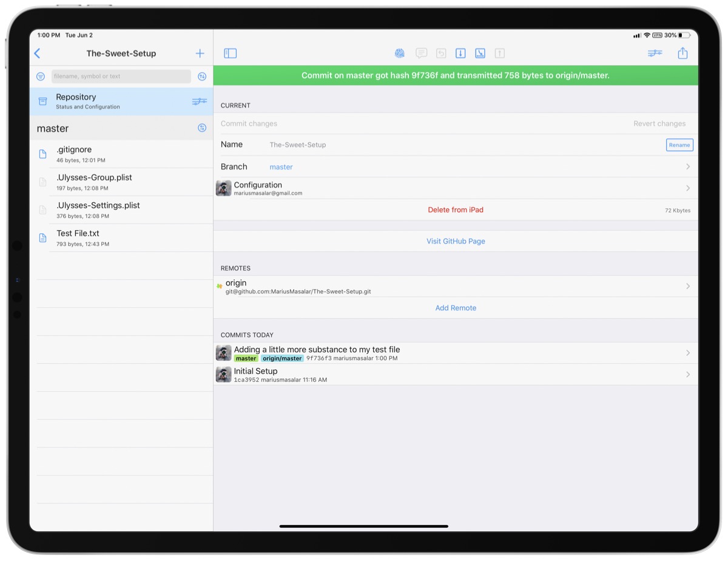The width and height of the screenshot is (728, 561).
Task: Tap the fingerprint icon in toolbar
Action: coord(399,53)
